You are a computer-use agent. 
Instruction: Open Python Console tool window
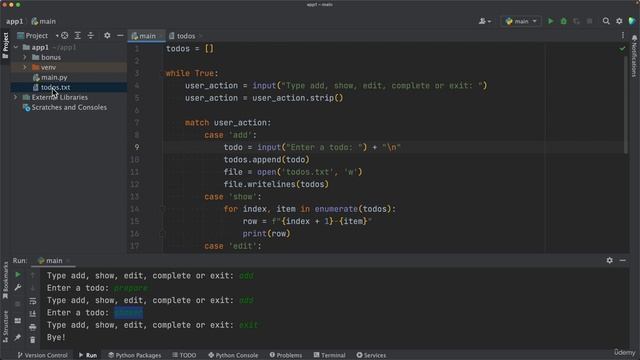pos(233,355)
